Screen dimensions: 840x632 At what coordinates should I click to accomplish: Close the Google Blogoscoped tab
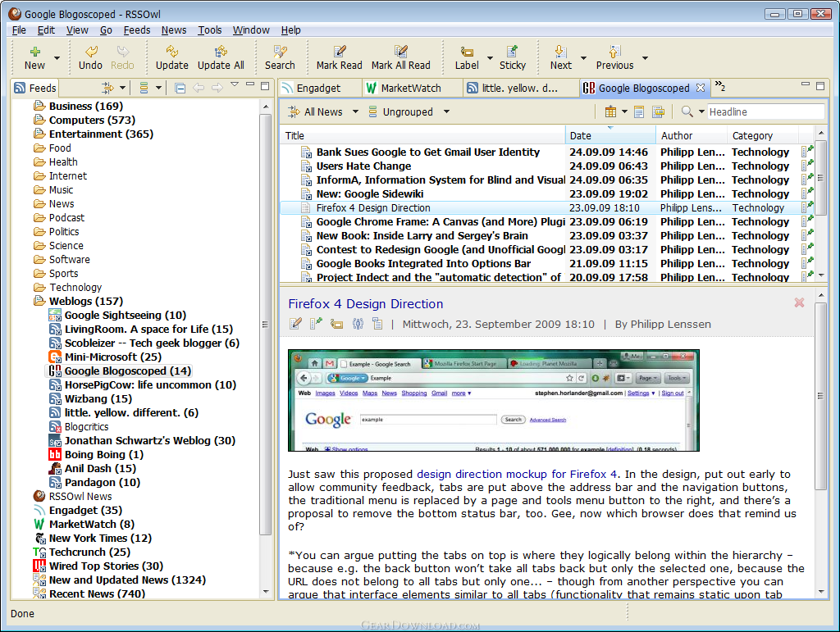(701, 88)
